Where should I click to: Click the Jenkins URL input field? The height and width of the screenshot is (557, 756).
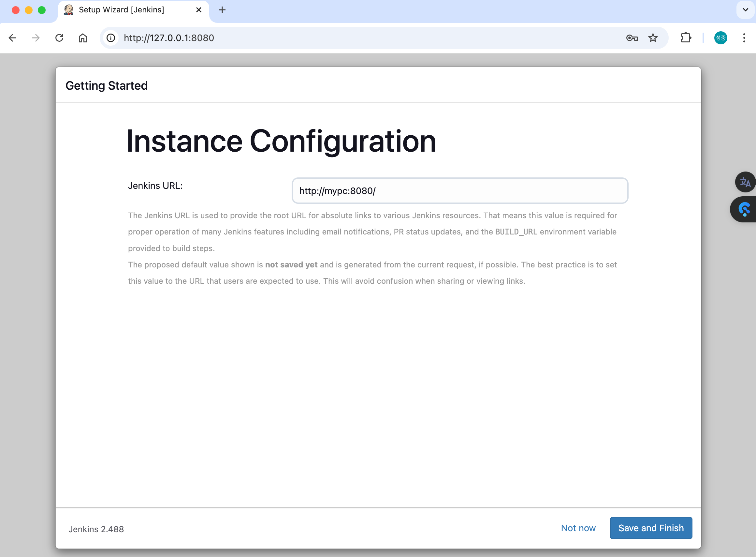[459, 191]
